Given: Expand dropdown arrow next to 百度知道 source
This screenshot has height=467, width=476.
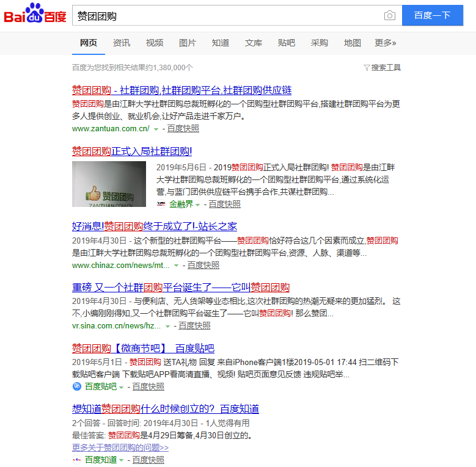Looking at the screenshot, I should 121,460.
